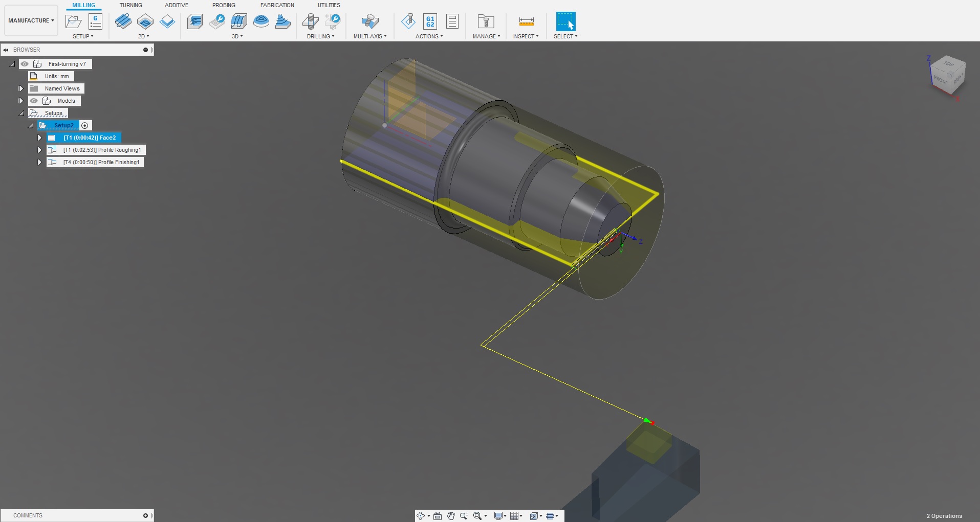
Task: Expand the Comments panel circle button
Action: [145, 515]
